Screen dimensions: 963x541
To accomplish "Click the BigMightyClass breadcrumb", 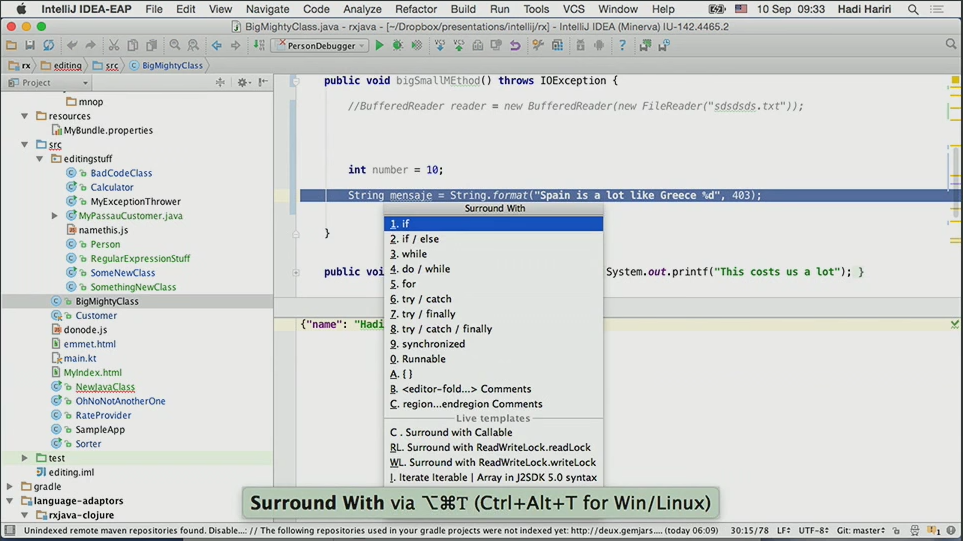I will (x=166, y=65).
